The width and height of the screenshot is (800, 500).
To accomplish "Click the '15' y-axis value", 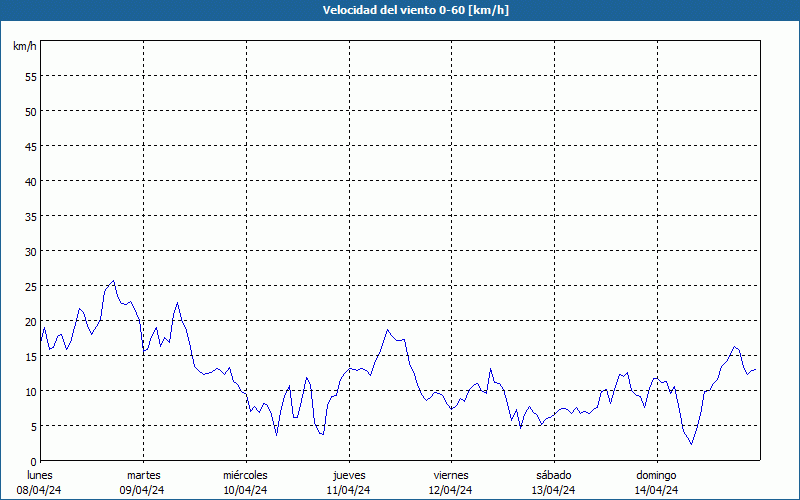I will 31,356.
